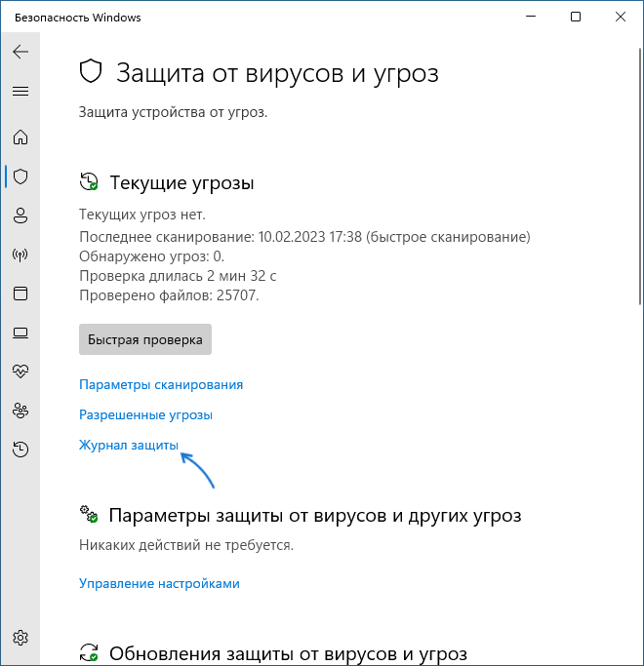The image size is (644, 666).
Task: Go back using the left arrow icon
Action: tap(20, 52)
